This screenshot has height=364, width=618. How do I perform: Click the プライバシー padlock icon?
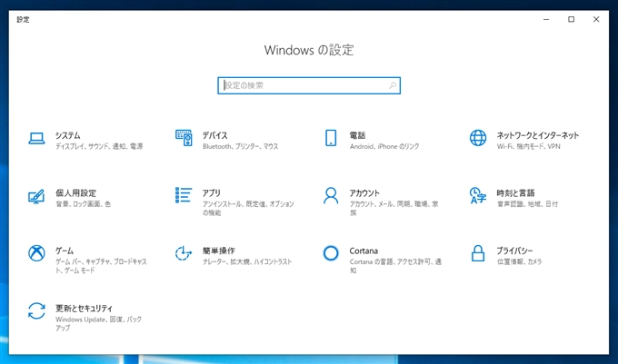[478, 253]
